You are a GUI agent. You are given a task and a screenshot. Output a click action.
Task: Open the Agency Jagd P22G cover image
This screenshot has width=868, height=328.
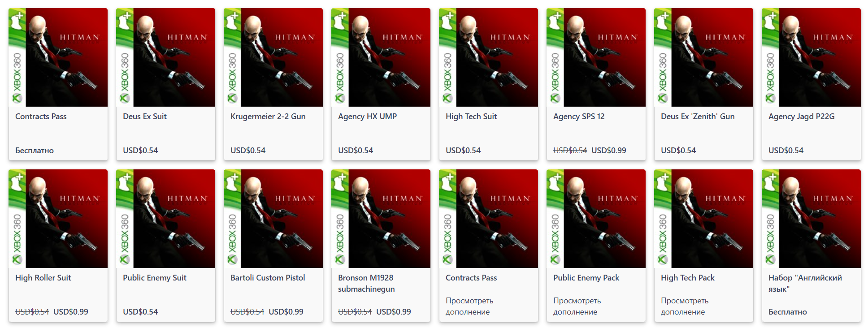point(812,57)
